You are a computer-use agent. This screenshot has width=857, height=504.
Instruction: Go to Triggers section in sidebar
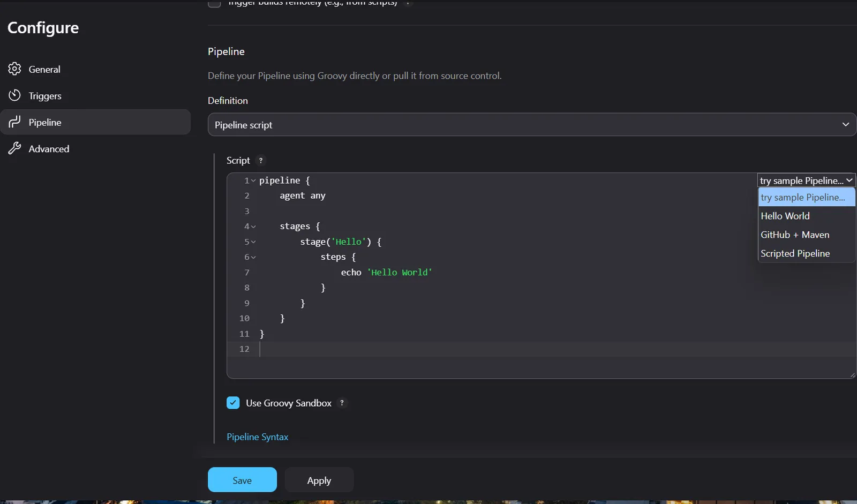pyautogui.click(x=95, y=95)
